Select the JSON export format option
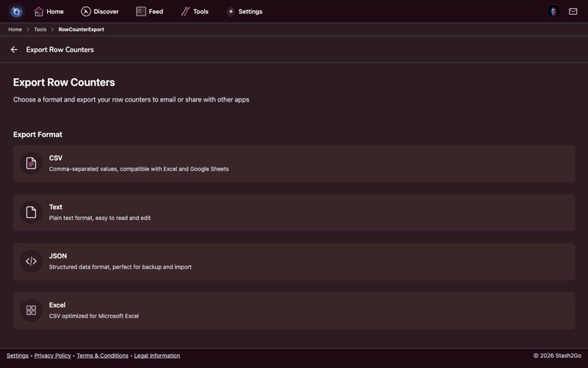588x368 pixels. 294,261
